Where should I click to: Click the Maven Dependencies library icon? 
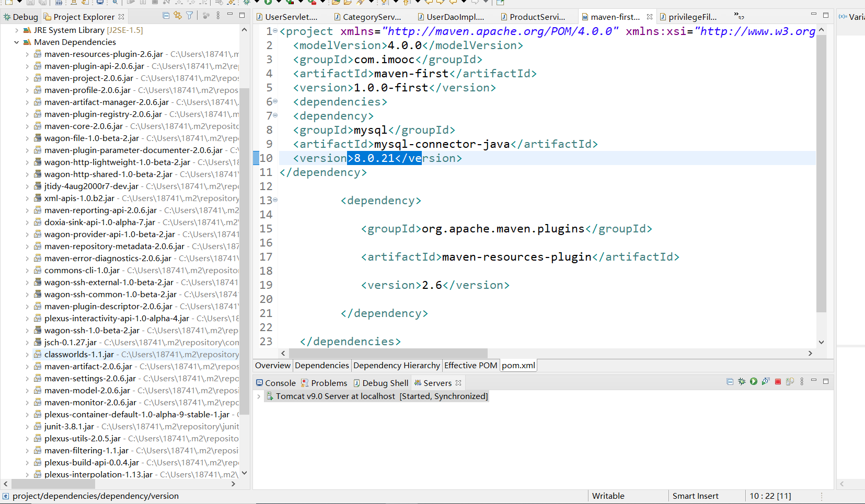[x=27, y=42]
